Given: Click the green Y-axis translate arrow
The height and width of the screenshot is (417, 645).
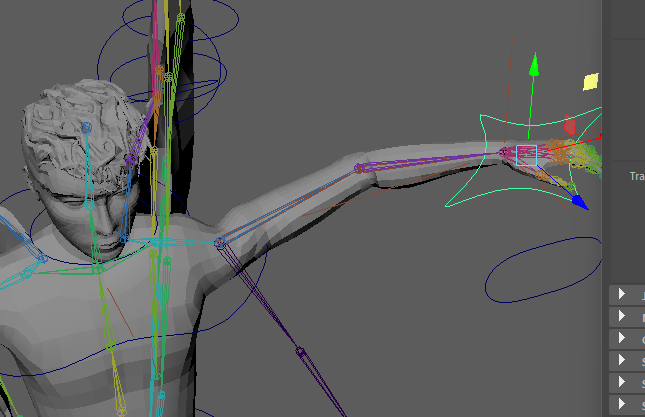Looking at the screenshot, I should (x=534, y=66).
